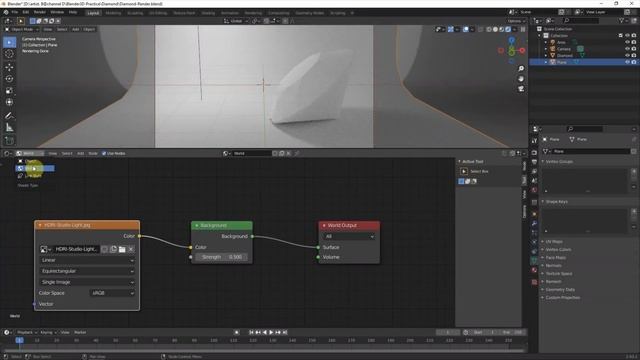Play animation forward in timeline

[x=271, y=332]
